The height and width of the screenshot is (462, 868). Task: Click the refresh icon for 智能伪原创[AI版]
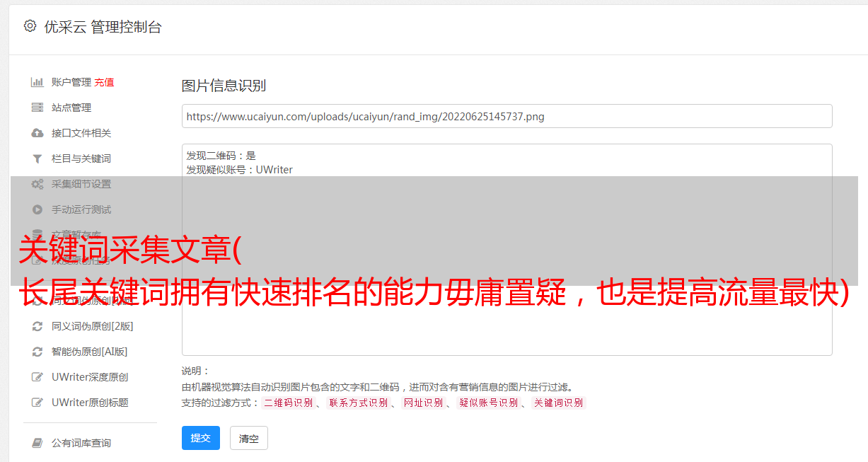(x=37, y=352)
